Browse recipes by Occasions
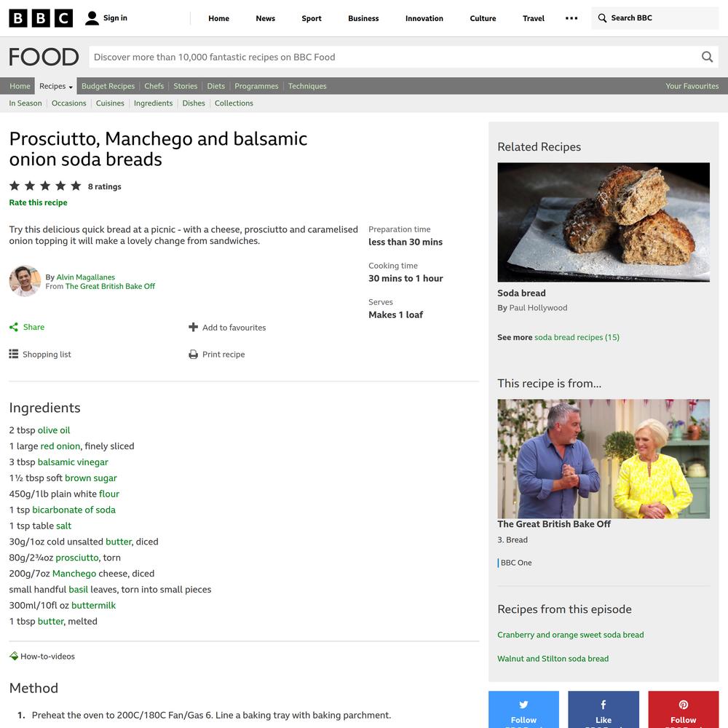 pos(68,103)
